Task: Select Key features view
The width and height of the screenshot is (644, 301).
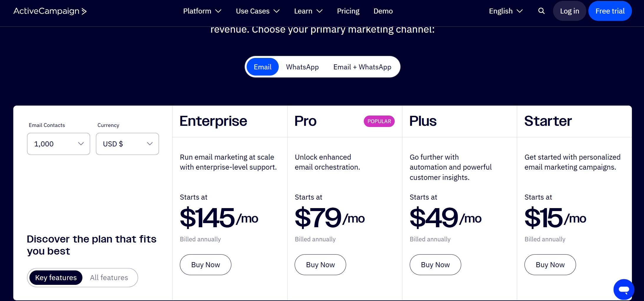Action: [56, 278]
